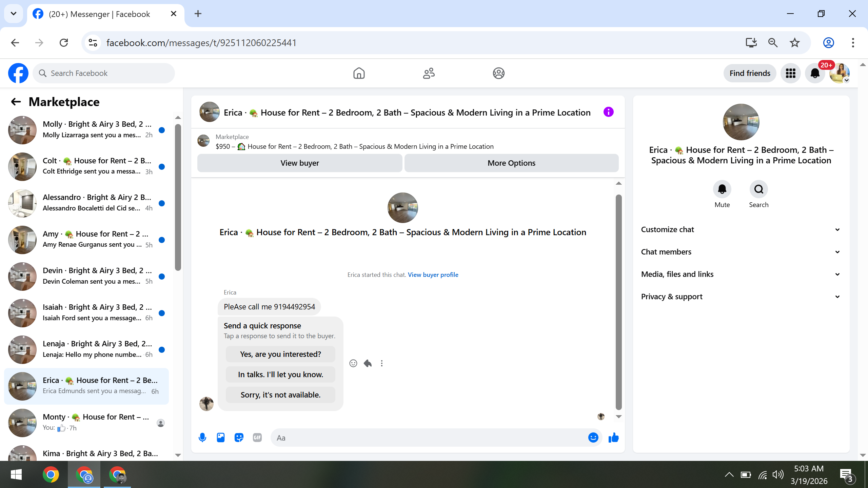The width and height of the screenshot is (868, 488).
Task: Attach a photo using image icon
Action: point(221,438)
